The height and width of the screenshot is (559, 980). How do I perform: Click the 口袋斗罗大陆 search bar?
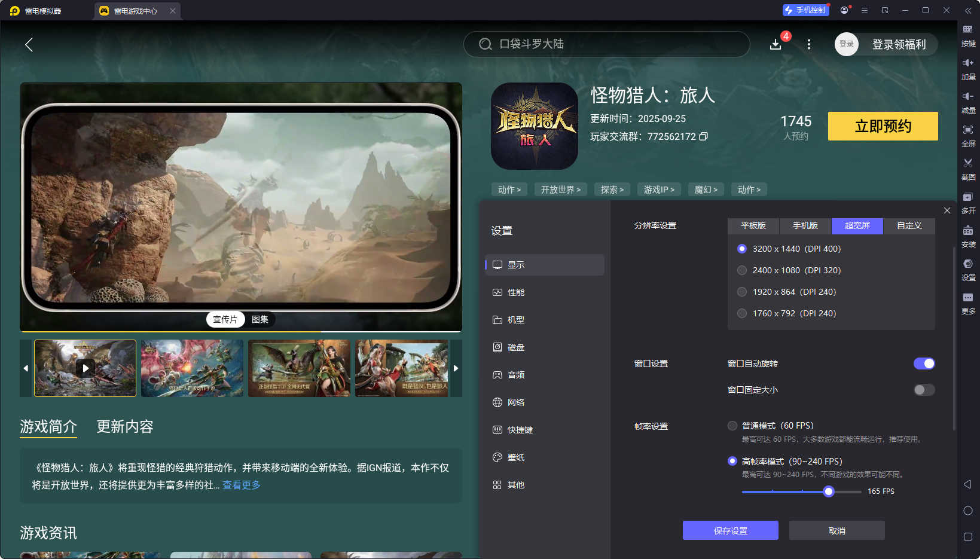(606, 44)
